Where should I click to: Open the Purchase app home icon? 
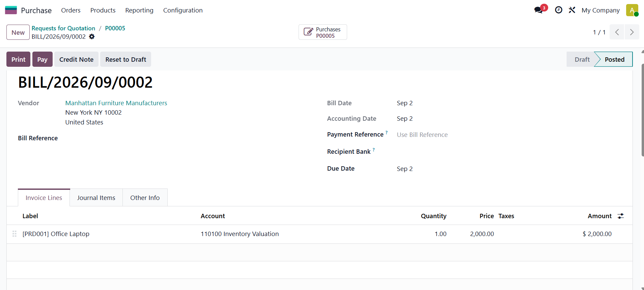coord(11,10)
